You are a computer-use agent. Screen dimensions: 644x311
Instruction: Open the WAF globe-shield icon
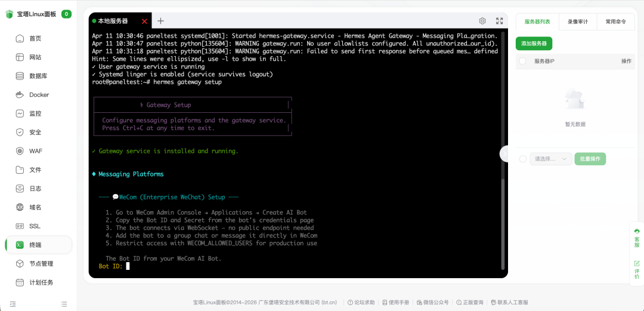pos(20,151)
